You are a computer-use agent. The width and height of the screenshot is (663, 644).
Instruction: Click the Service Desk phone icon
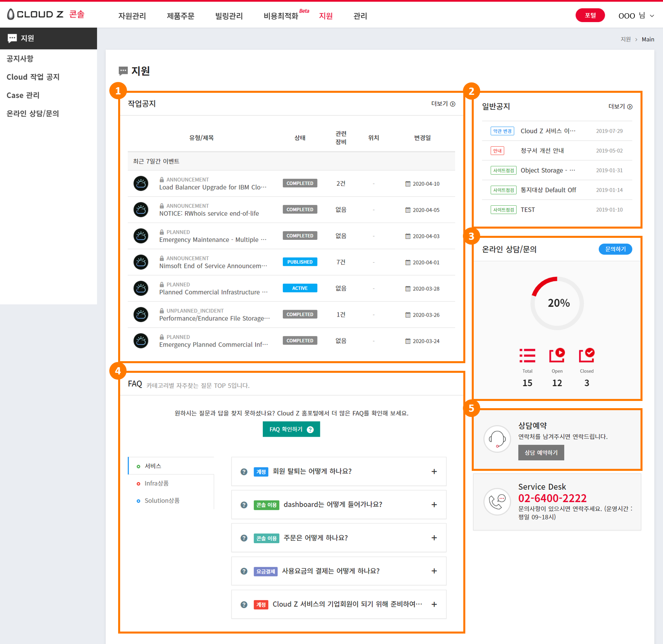(497, 501)
